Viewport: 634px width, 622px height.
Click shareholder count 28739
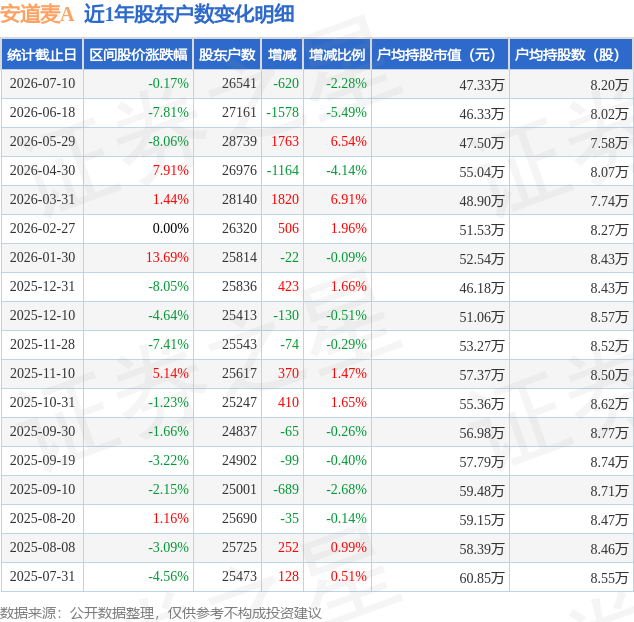[239, 141]
